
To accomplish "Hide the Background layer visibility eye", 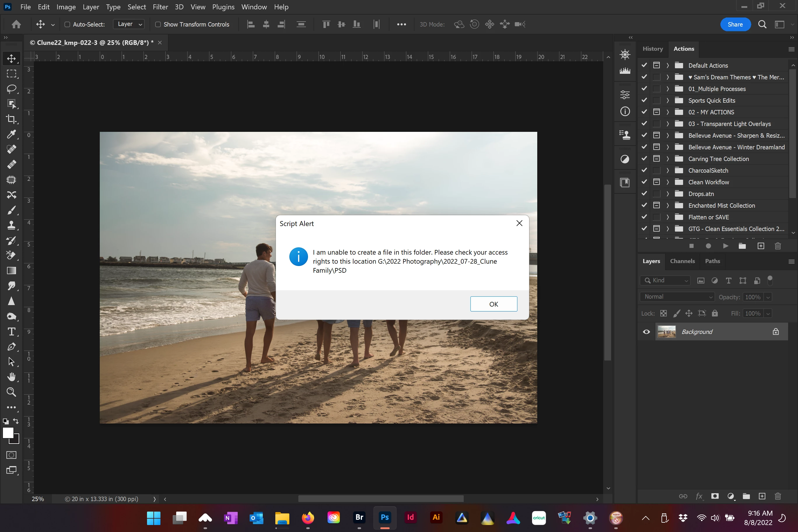I will 646,332.
